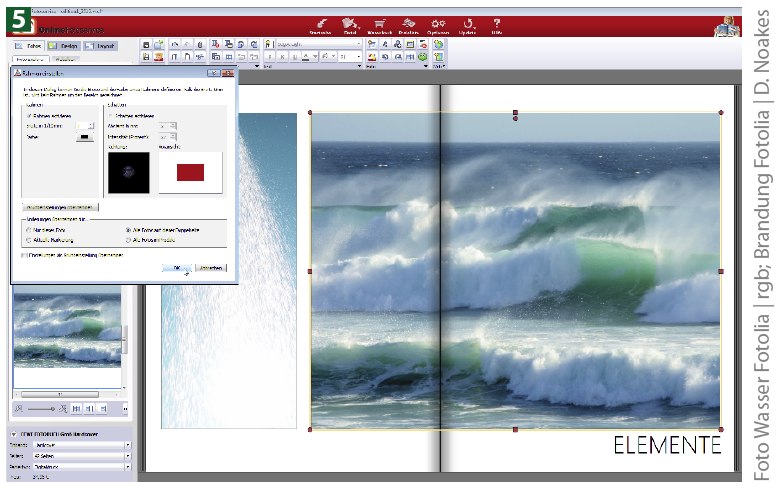Viewport: 777px width, 490px height.
Task: Toggle bold F text formatting icon
Action: [x=270, y=56]
